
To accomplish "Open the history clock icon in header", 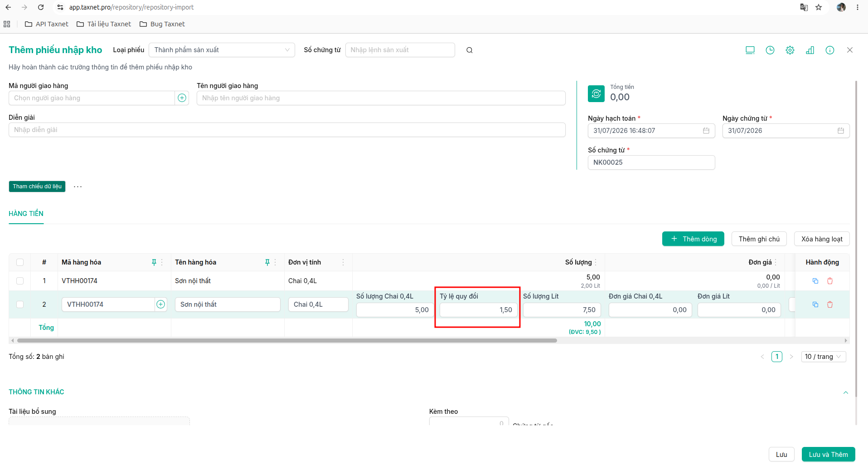I will pyautogui.click(x=770, y=50).
